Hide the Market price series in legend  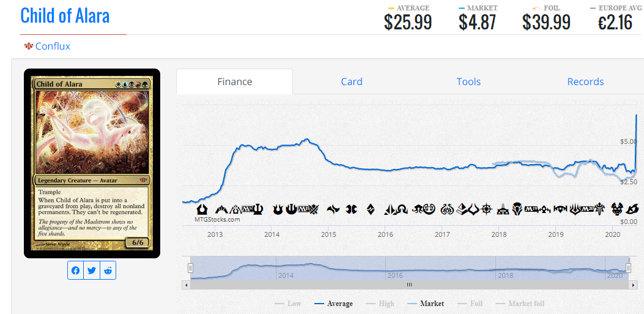point(426,304)
